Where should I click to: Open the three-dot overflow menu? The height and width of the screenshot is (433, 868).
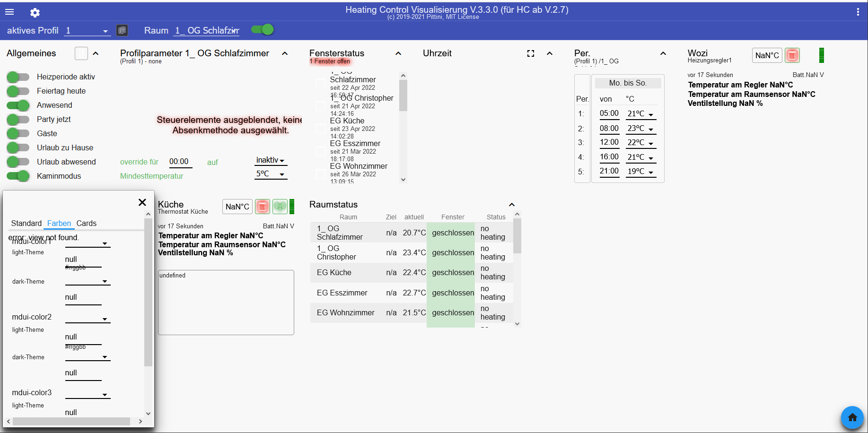[x=858, y=12]
